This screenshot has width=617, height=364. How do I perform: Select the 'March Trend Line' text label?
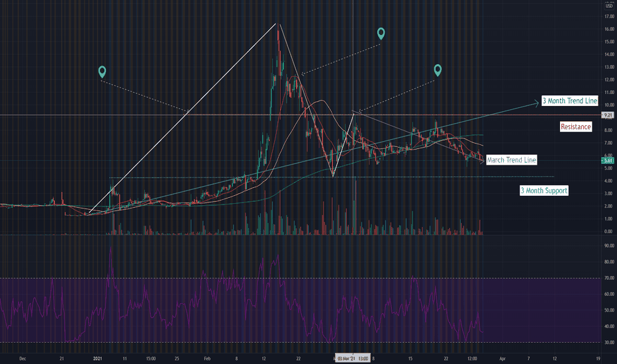click(x=511, y=159)
